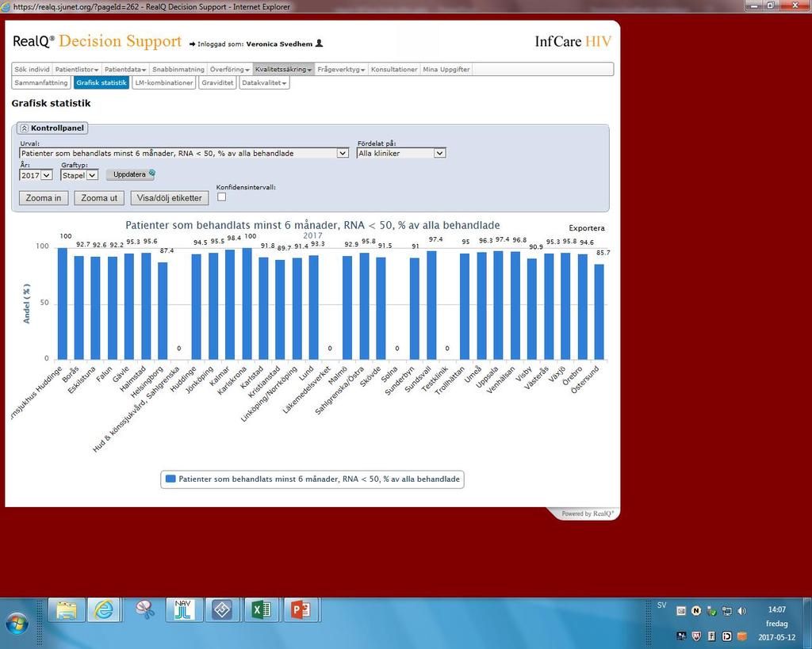Click the Show desktop strip

[808, 623]
